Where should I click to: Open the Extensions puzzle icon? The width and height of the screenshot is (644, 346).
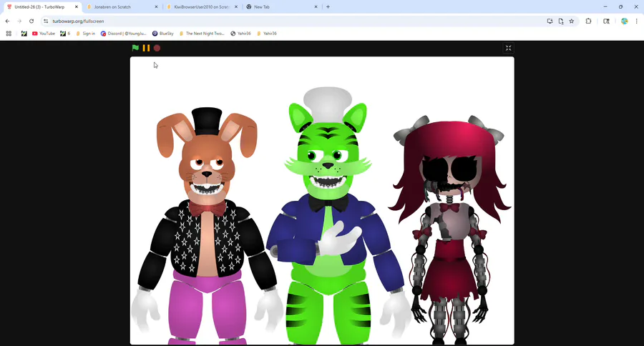[588, 21]
